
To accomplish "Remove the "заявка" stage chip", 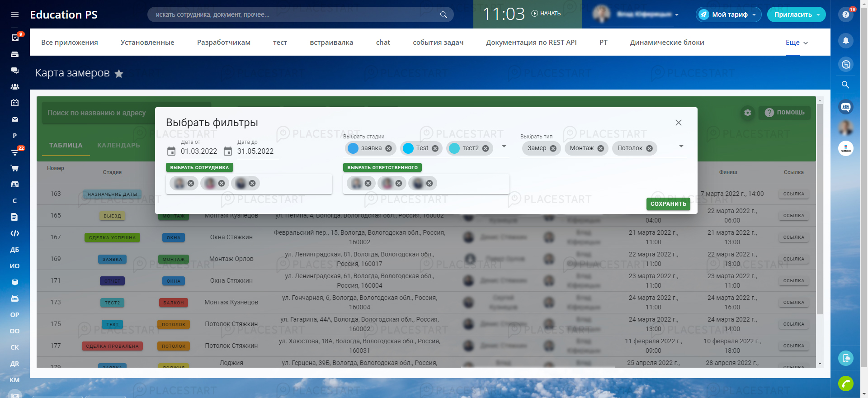I will click(388, 148).
